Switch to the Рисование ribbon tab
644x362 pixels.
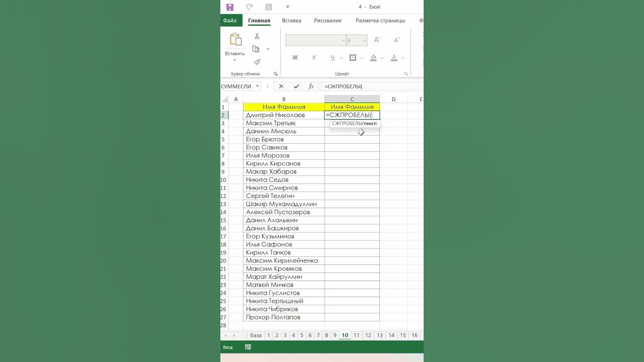point(328,21)
